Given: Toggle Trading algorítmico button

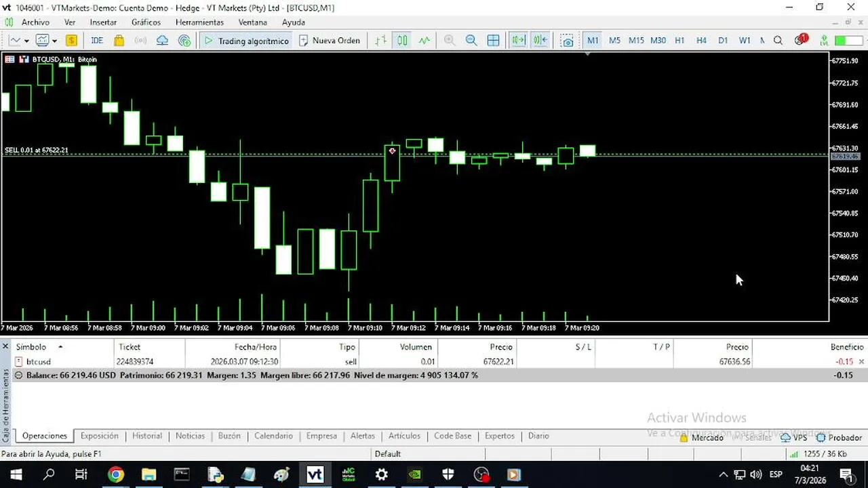Looking at the screenshot, I should [247, 41].
